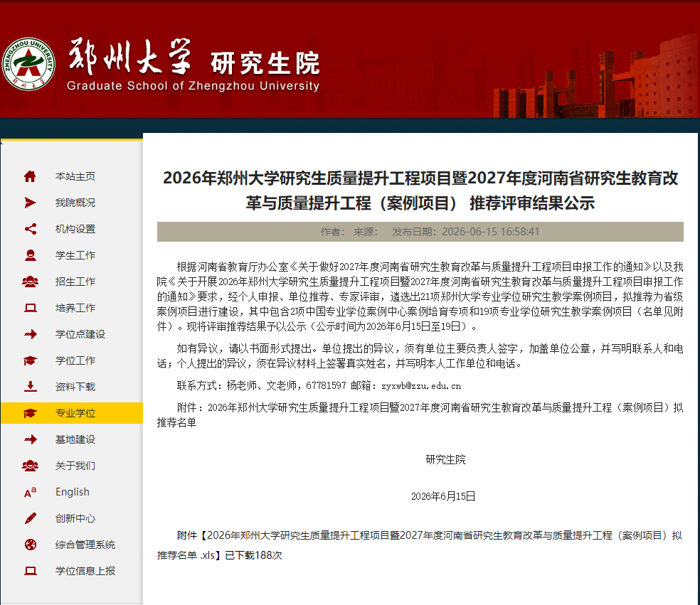Click the 发布日期 2026-06-15 16:58:41 text

coord(466,232)
